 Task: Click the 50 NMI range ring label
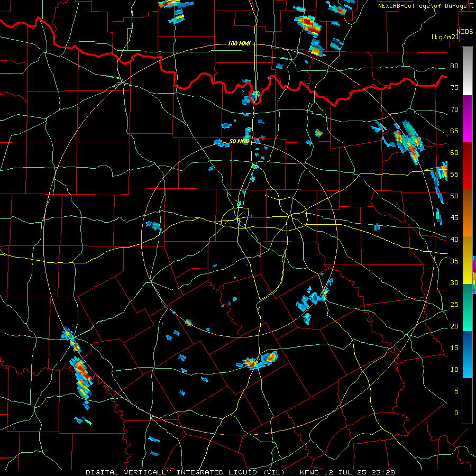coord(239,141)
